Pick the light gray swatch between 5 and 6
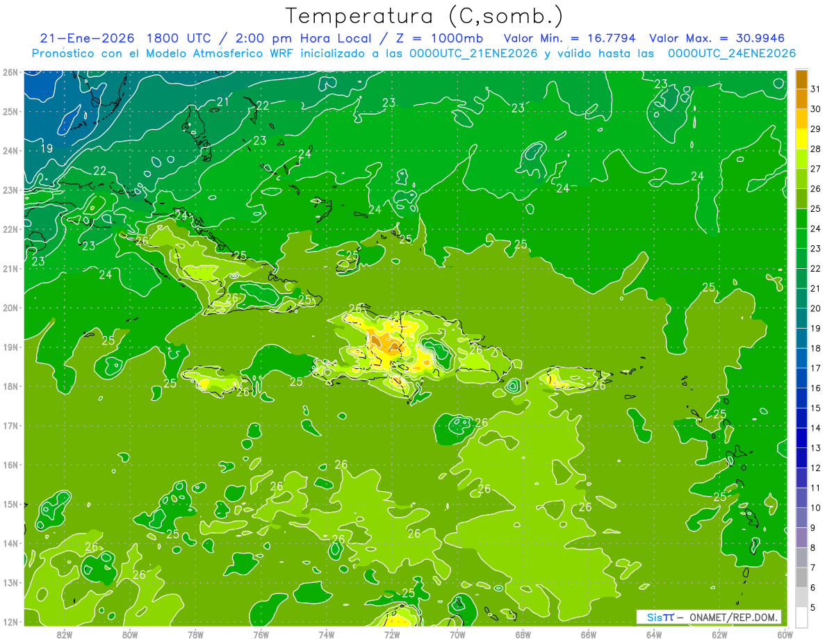Viewport: 834px width, 644px height. tap(801, 597)
